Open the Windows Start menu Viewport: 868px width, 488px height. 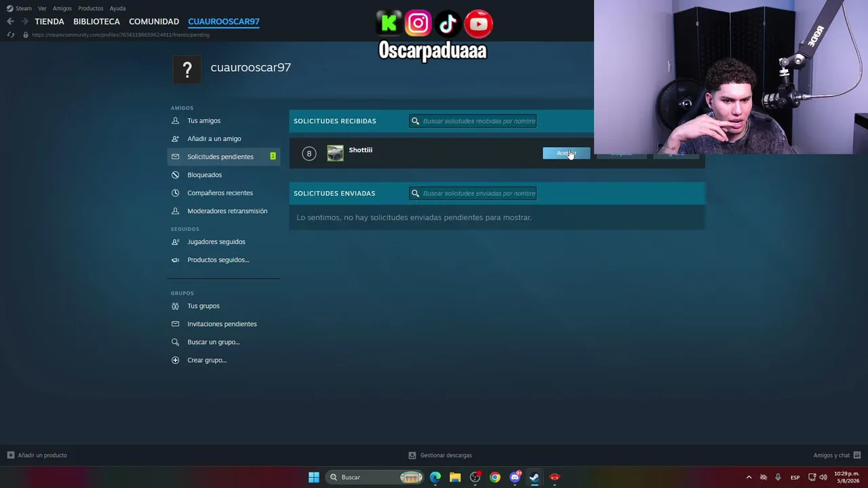pyautogui.click(x=314, y=477)
